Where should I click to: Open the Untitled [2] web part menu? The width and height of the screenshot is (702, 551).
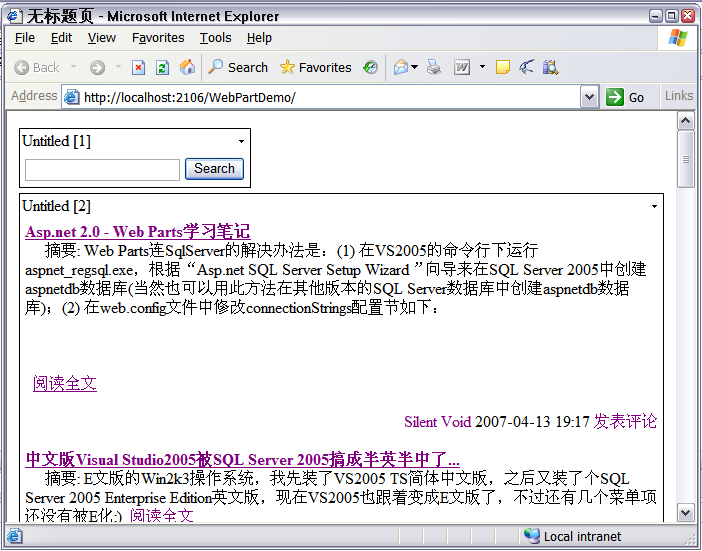(x=654, y=207)
